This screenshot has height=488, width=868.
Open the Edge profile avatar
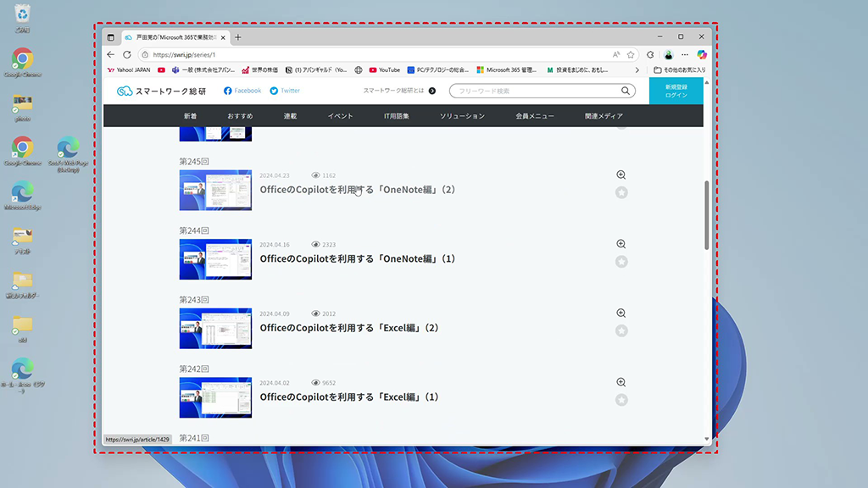pos(669,55)
